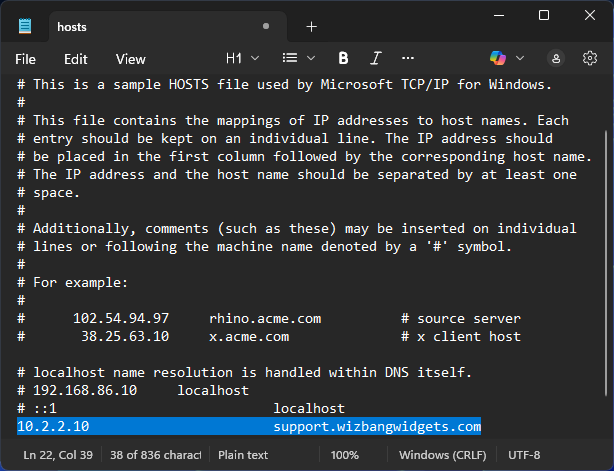Click the bulleted list icon
The image size is (614, 471).
[x=290, y=58]
